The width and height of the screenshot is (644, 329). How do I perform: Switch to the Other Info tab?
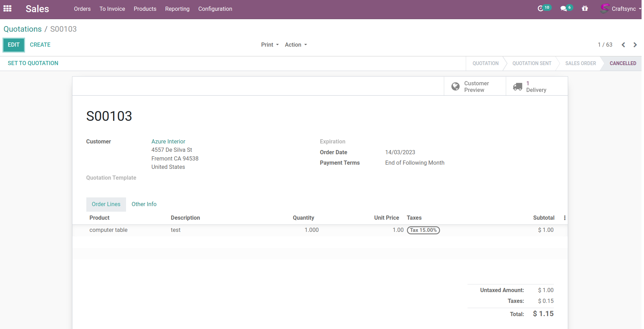click(144, 204)
